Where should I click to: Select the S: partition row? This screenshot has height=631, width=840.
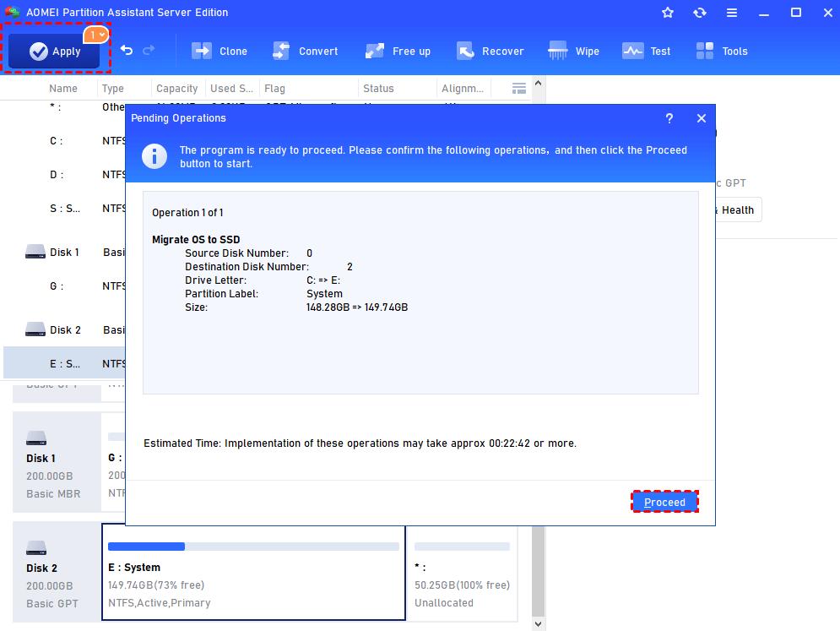[x=64, y=209]
